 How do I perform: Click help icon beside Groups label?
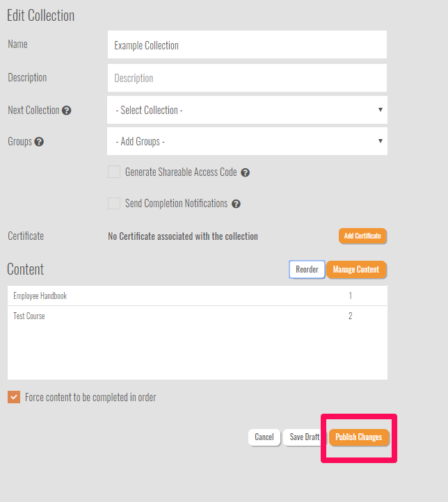click(39, 142)
